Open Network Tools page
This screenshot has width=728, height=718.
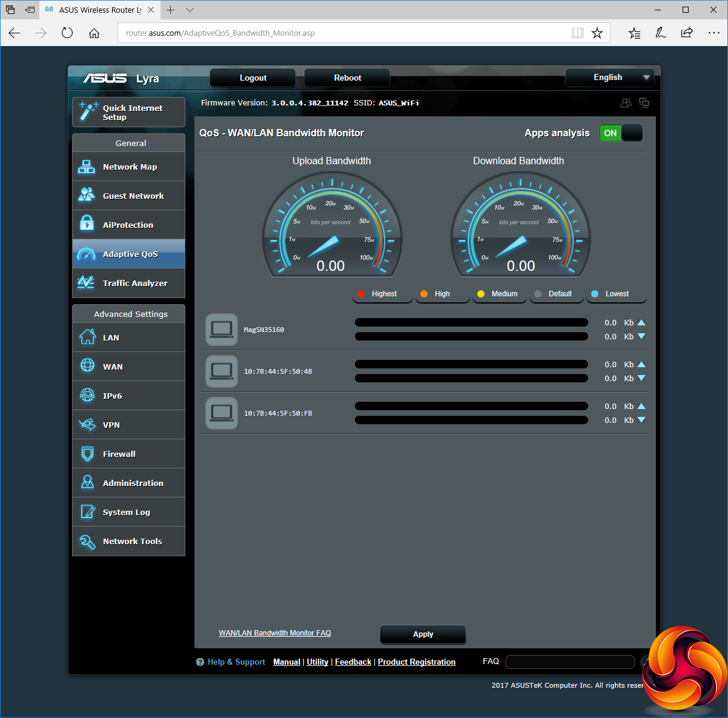coord(128,541)
